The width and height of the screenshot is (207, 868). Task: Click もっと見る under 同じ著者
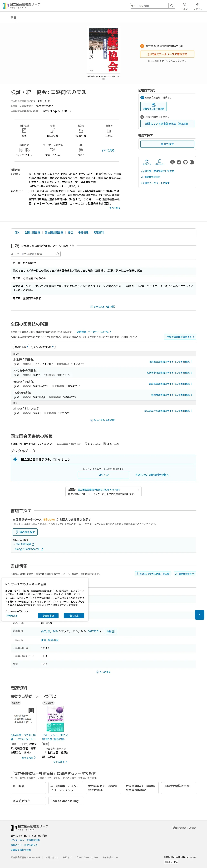pyautogui.click(x=29, y=758)
